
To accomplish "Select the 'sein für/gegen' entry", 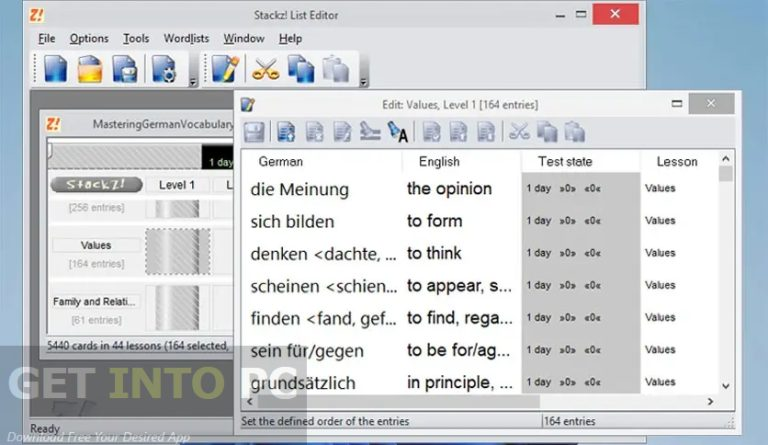I will tap(307, 351).
